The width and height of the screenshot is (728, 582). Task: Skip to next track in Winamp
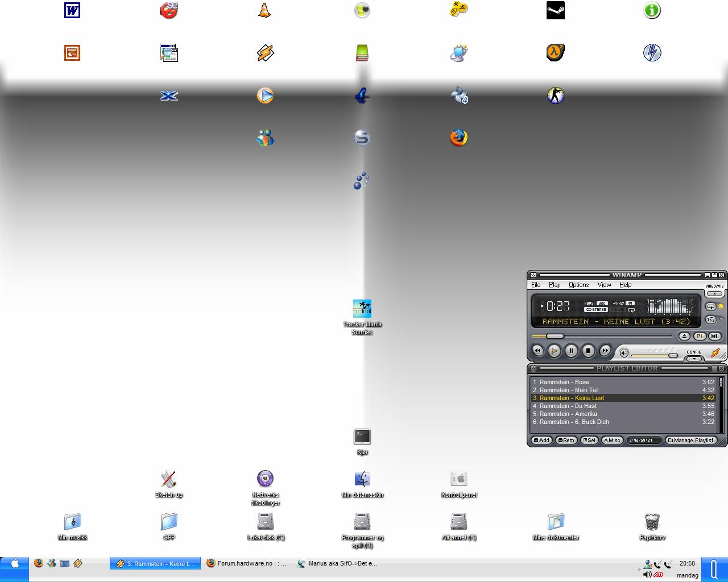605,351
